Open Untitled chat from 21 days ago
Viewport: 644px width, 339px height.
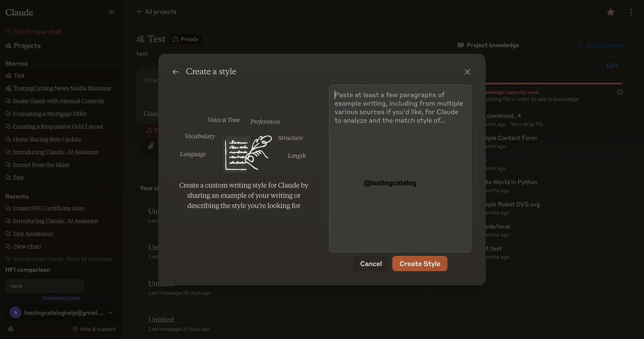tap(282, 324)
